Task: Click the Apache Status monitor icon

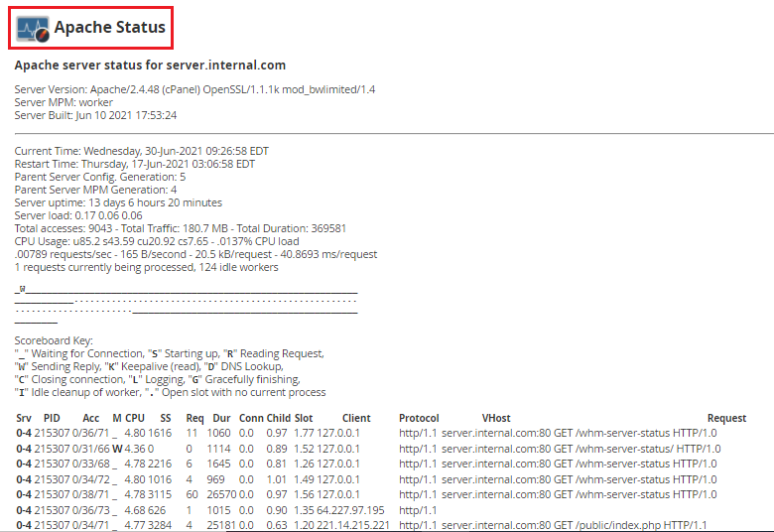Action: 33,28
